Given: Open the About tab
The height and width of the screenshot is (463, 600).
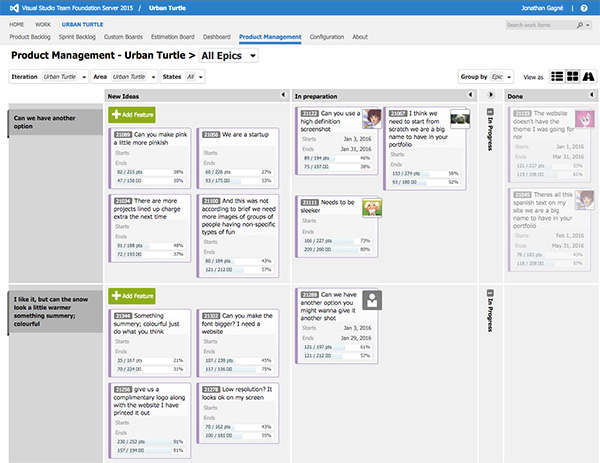Looking at the screenshot, I should [360, 37].
